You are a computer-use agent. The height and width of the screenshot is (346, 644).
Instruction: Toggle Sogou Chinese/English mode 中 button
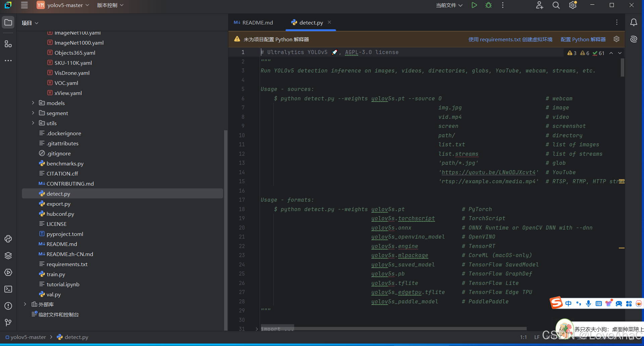568,303
